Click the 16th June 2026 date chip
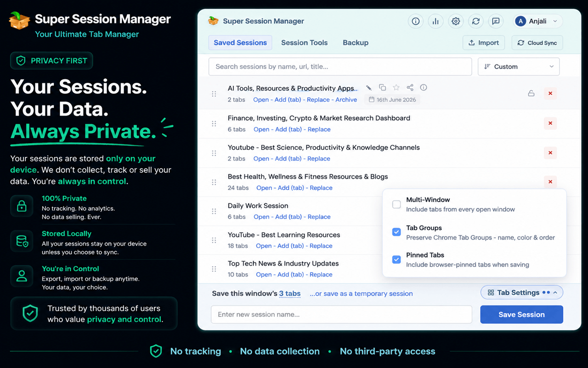 (x=392, y=100)
